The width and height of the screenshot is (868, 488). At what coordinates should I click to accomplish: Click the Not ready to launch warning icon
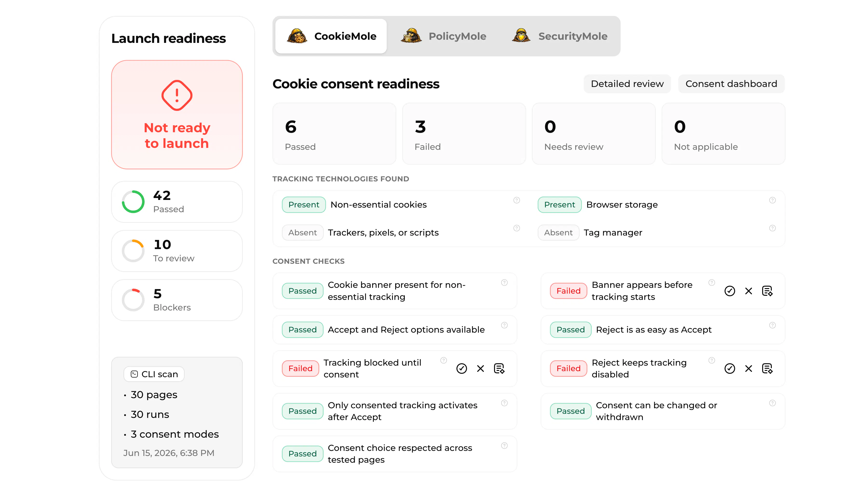(x=177, y=96)
